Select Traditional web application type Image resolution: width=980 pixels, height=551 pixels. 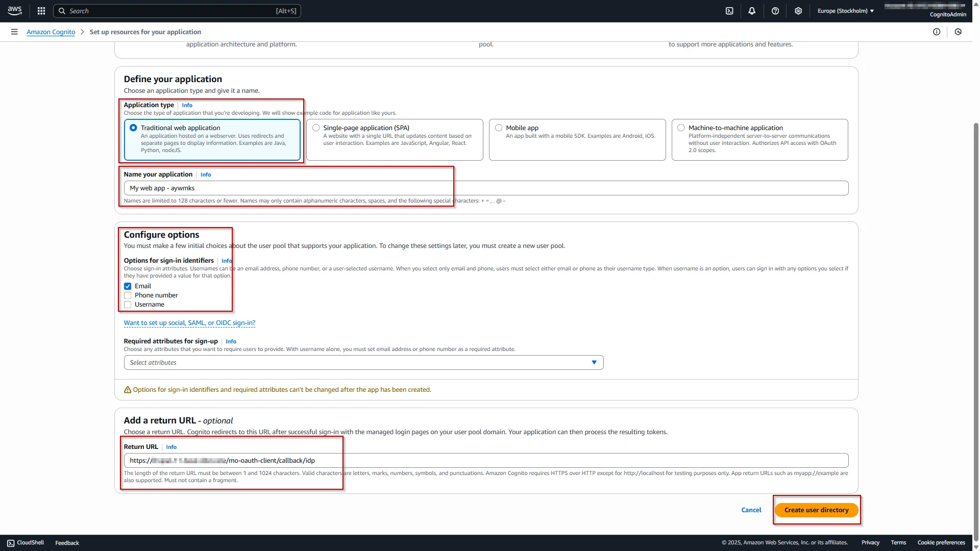pyautogui.click(x=212, y=140)
